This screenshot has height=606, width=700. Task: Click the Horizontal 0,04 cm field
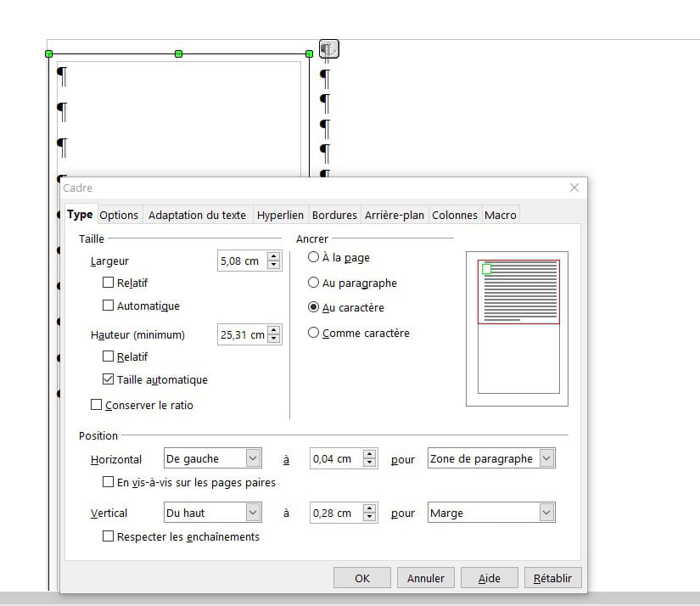click(x=336, y=458)
